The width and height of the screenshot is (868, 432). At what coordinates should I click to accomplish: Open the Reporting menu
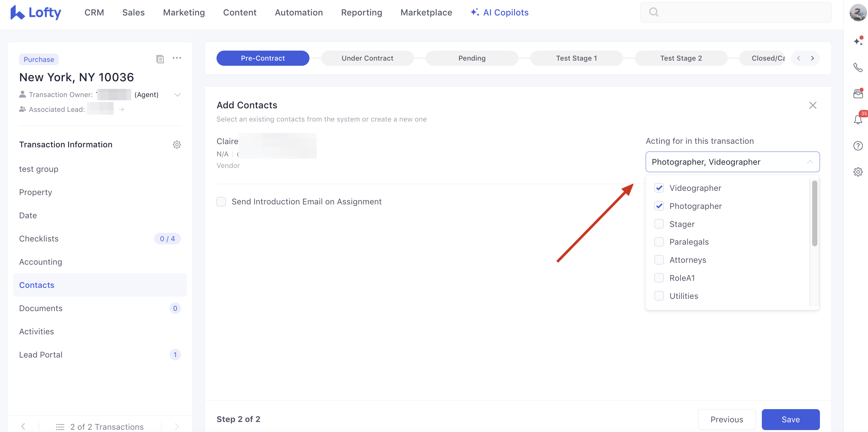coord(361,13)
